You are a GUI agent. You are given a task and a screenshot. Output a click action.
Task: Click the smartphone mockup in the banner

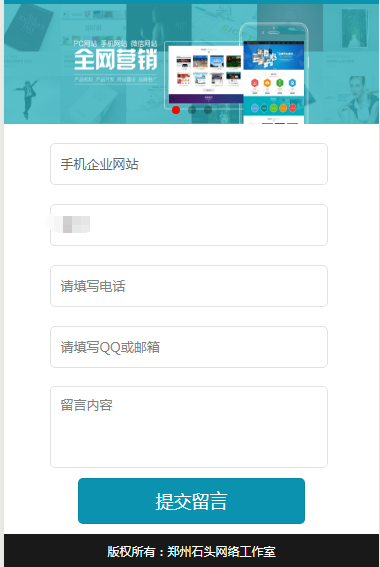click(x=273, y=73)
